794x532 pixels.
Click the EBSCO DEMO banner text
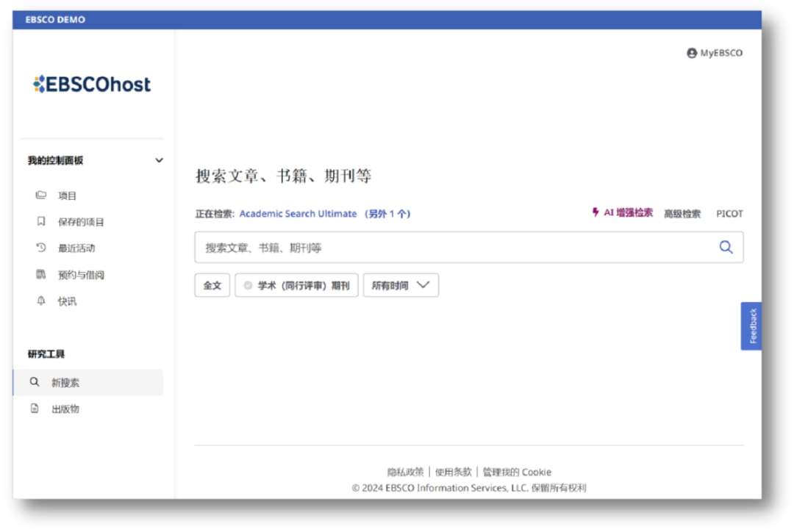point(55,20)
